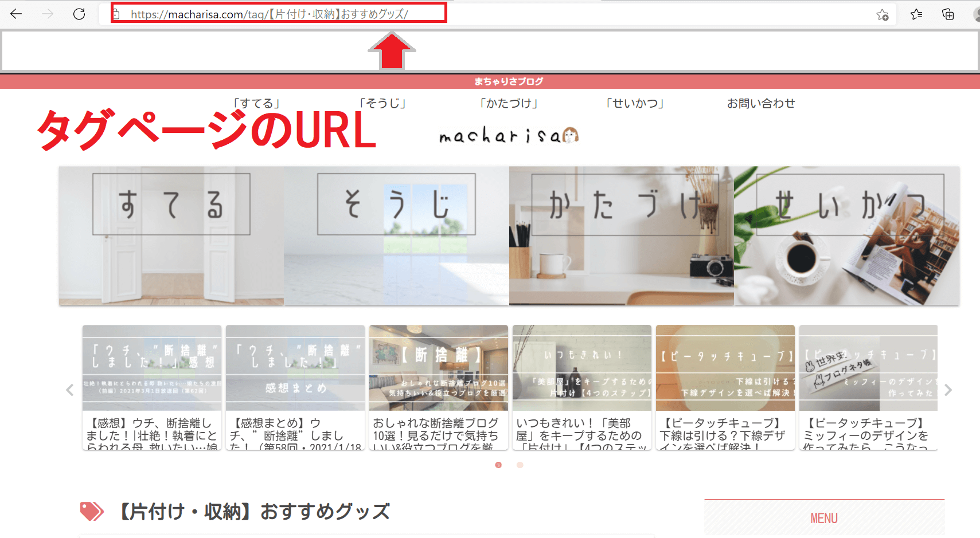Click the disabled forward arrow

[48, 14]
